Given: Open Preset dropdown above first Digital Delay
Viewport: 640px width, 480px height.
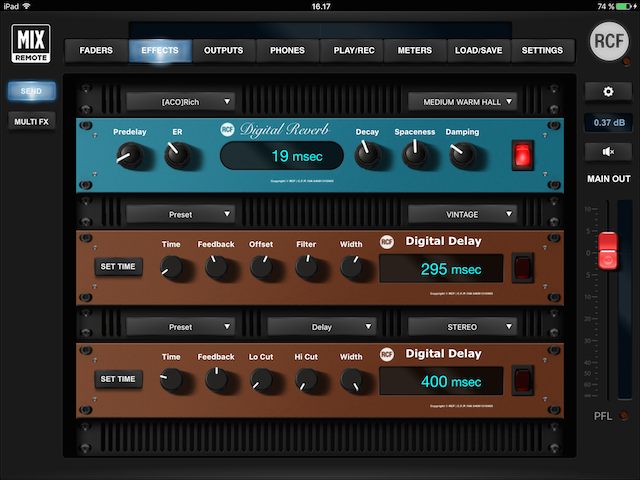Looking at the screenshot, I should click(x=180, y=214).
